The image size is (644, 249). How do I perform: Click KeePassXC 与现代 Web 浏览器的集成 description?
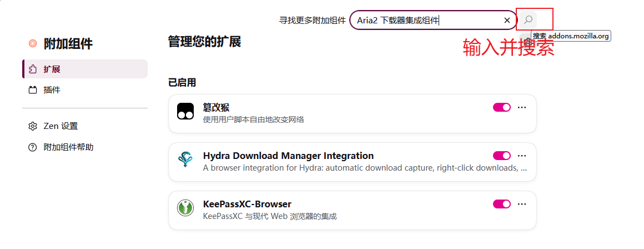point(270,216)
